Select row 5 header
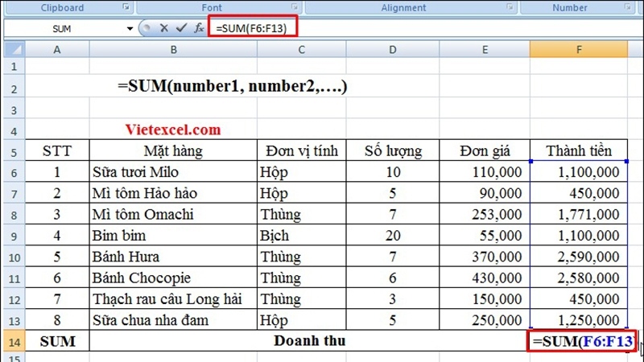 pyautogui.click(x=14, y=152)
